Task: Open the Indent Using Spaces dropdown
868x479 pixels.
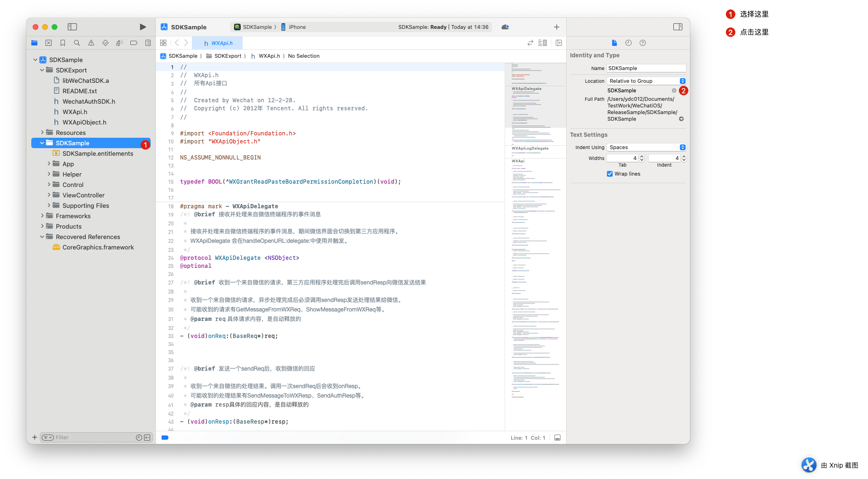Action: point(646,147)
